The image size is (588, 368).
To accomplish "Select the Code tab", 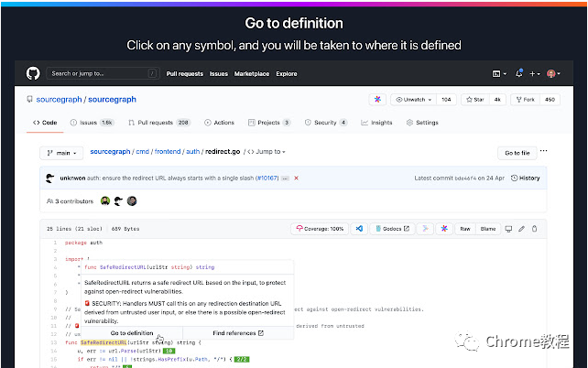I will 45,123.
